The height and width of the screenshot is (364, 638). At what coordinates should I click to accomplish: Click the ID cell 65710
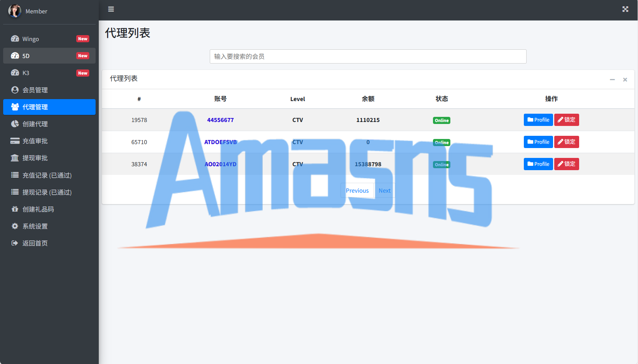point(139,142)
